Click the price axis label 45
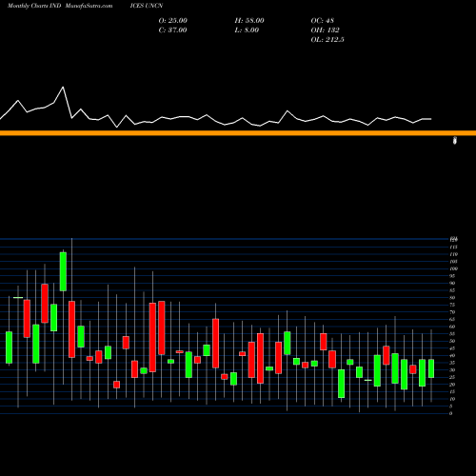476x476 pixels. coord(452,348)
